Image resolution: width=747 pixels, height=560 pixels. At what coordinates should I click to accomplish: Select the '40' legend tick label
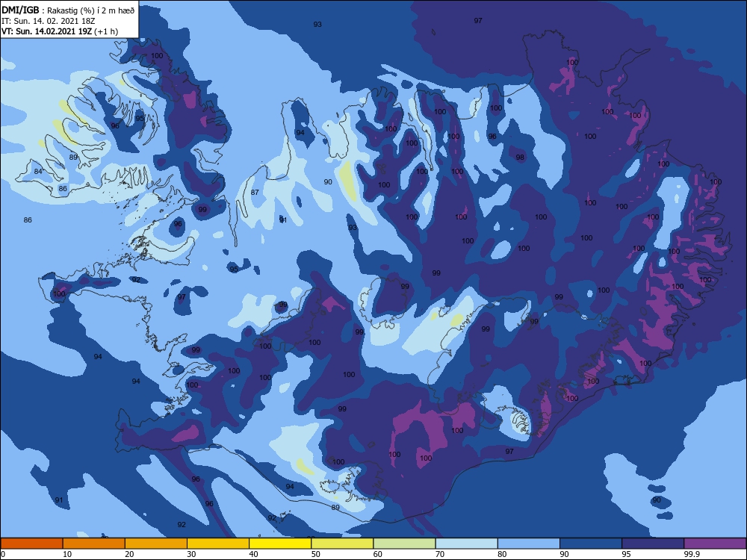[x=253, y=554]
